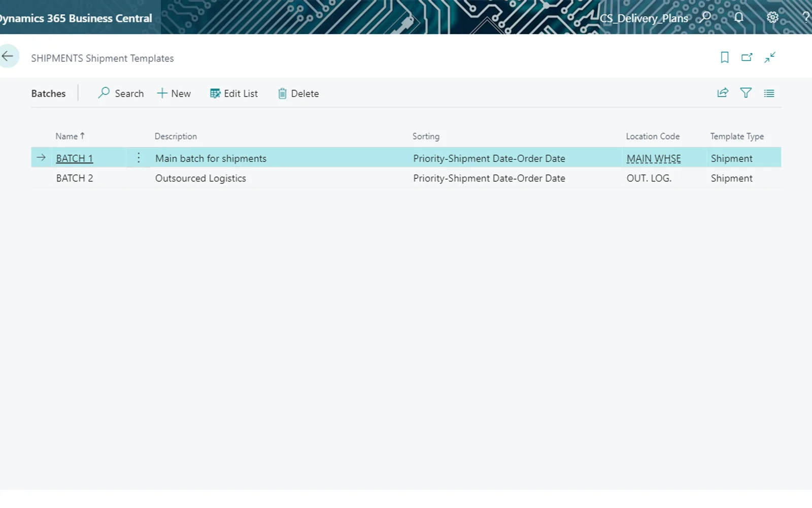This screenshot has width=812, height=508.
Task: Open the BATCH 1 link
Action: (x=75, y=158)
